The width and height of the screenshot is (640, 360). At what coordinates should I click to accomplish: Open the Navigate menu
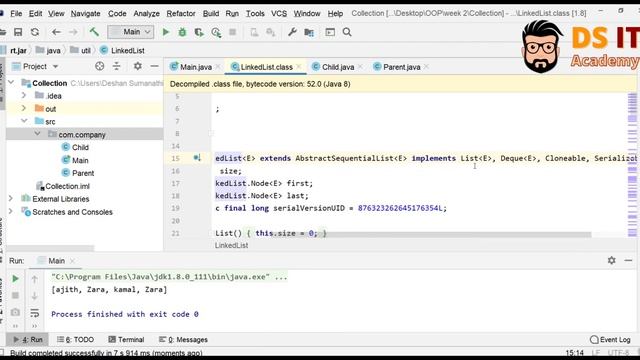[x=85, y=13]
